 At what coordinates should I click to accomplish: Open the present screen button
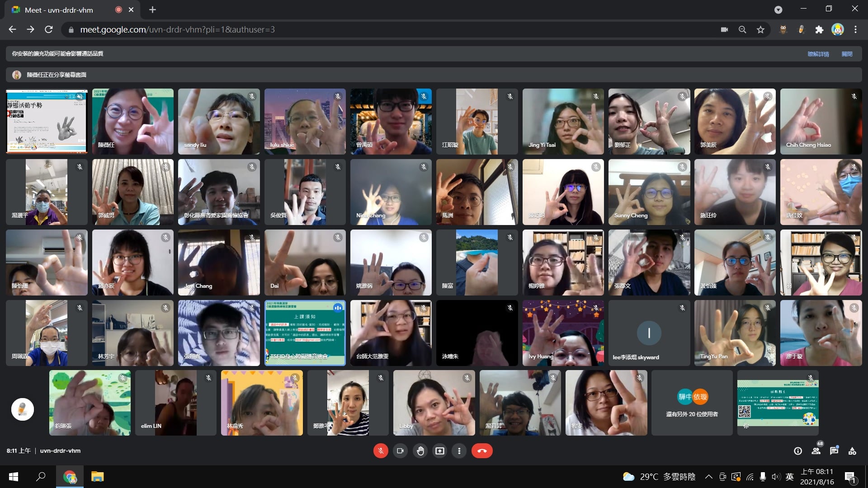click(440, 451)
